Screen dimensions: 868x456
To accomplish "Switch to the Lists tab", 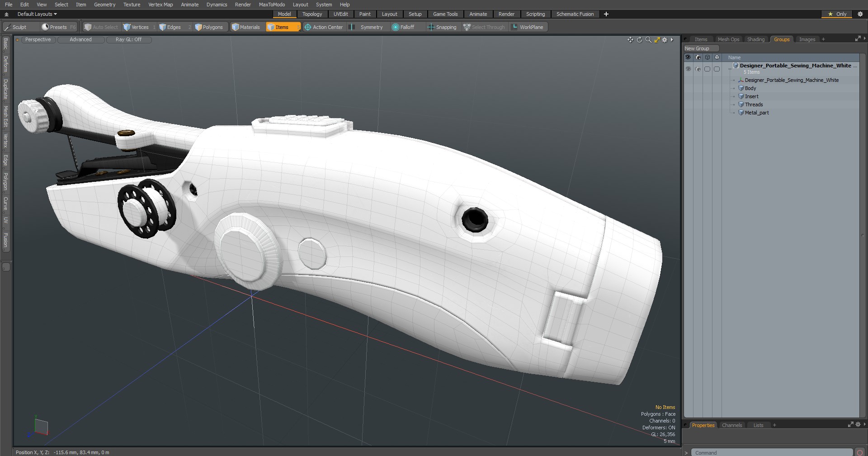I will 758,425.
